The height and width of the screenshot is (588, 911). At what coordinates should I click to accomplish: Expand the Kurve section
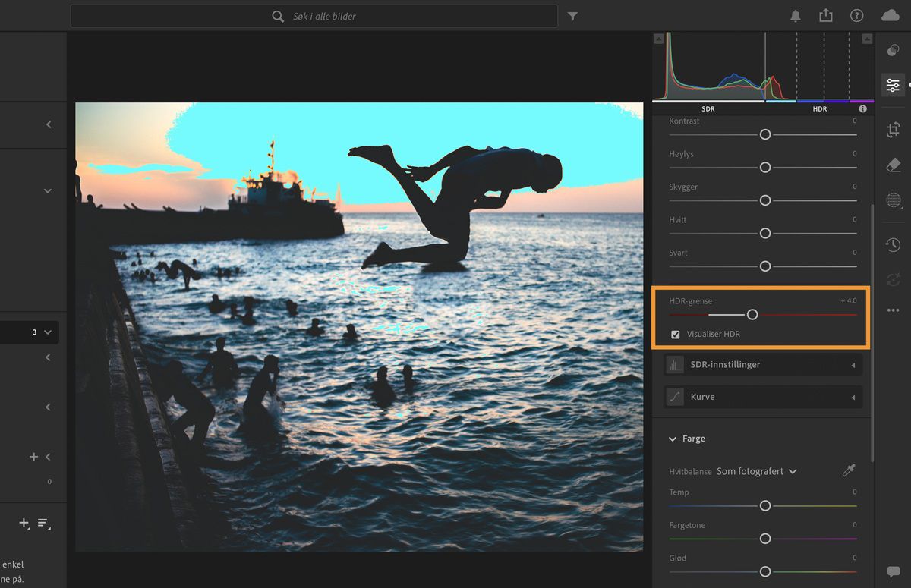coord(762,396)
